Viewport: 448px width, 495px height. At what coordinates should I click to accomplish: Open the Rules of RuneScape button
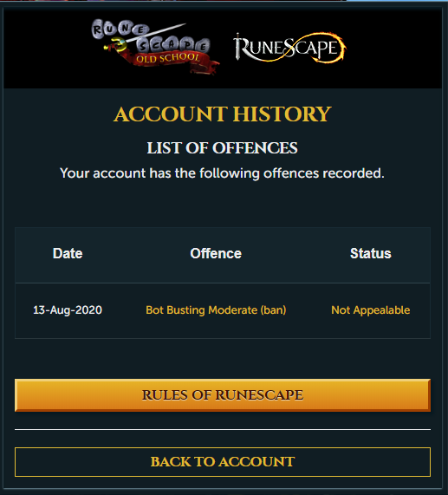click(x=223, y=395)
